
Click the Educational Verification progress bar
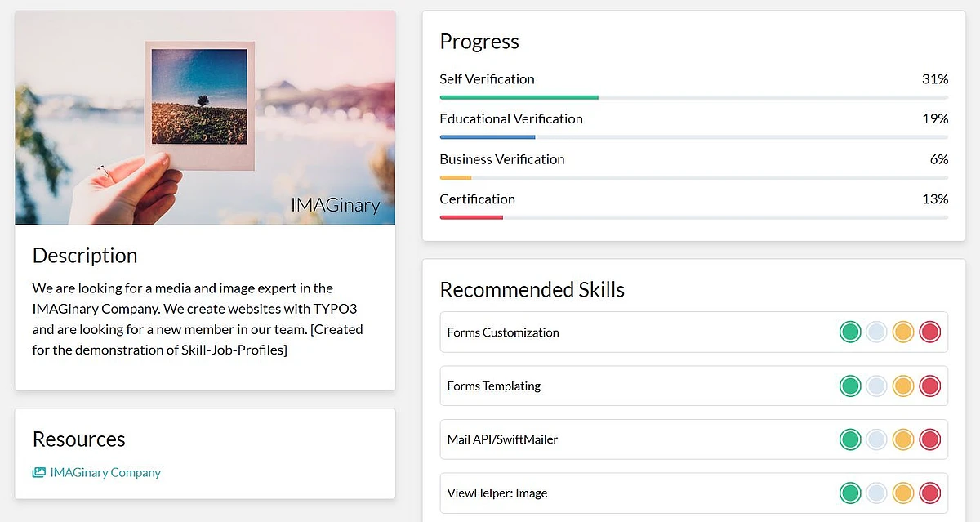[x=693, y=137]
